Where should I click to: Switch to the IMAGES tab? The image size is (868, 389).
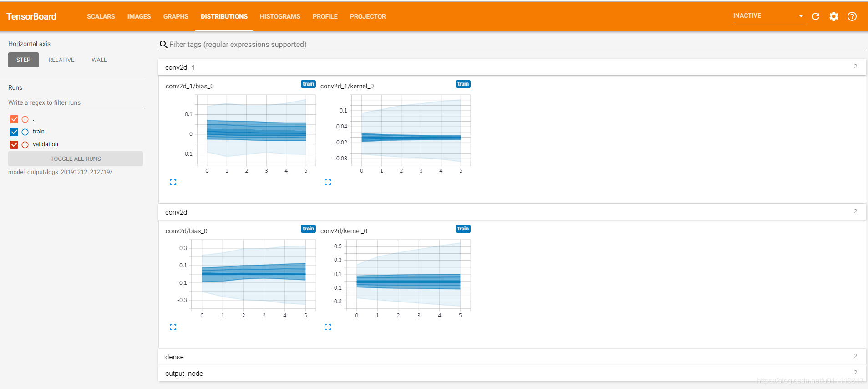click(x=139, y=16)
